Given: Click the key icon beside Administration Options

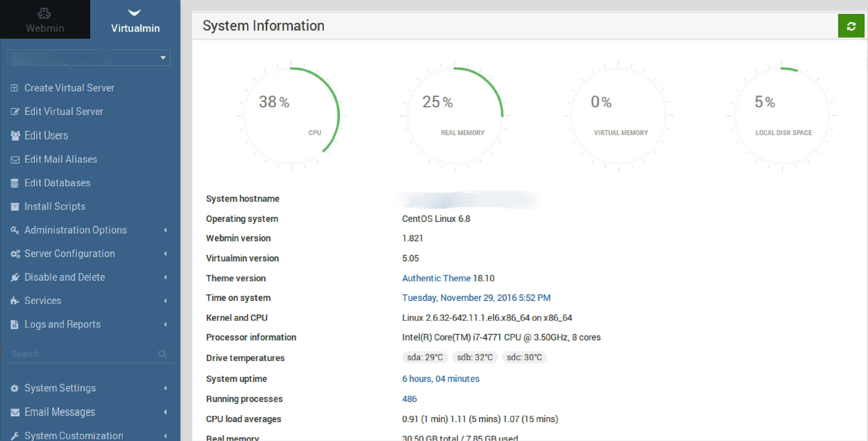Looking at the screenshot, I should click(x=14, y=230).
